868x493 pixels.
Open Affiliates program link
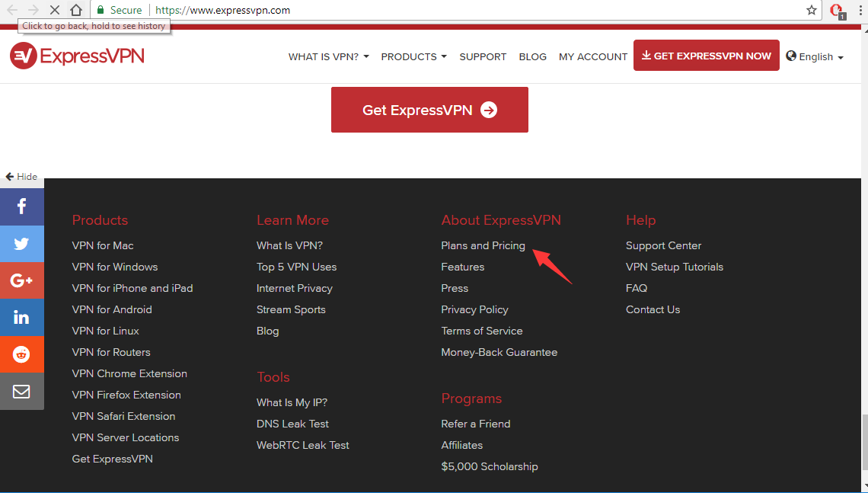point(461,445)
